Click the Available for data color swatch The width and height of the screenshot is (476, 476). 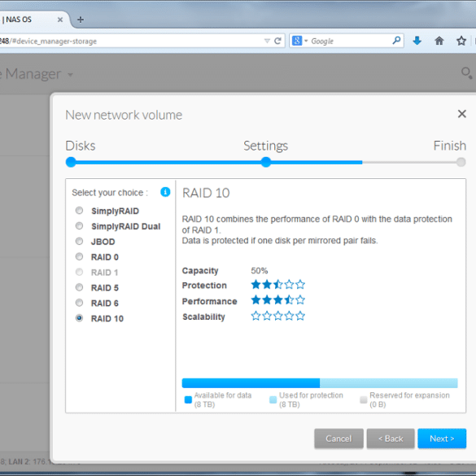pos(188,400)
